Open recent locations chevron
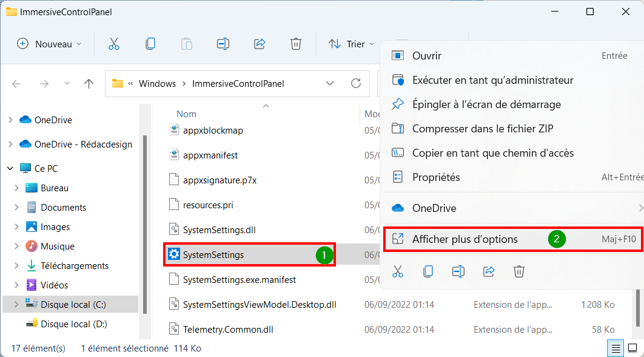Screen dimensions: 644x357 point(67,84)
